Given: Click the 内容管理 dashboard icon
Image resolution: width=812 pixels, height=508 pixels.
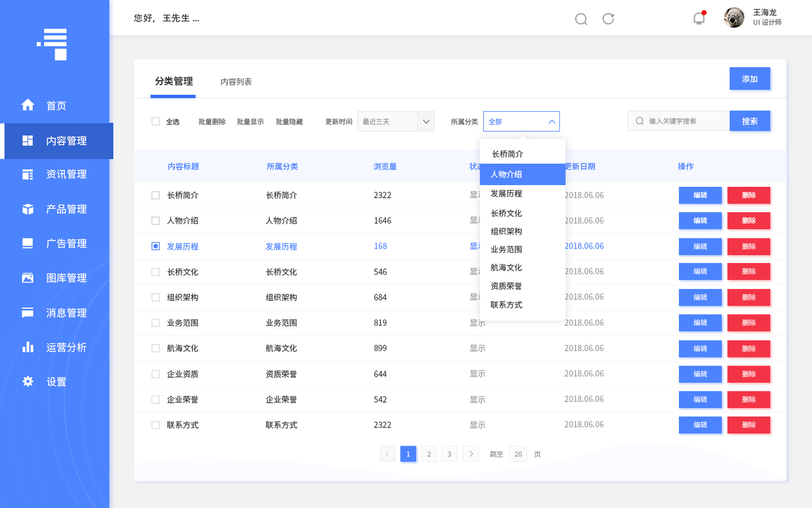Looking at the screenshot, I should point(27,140).
